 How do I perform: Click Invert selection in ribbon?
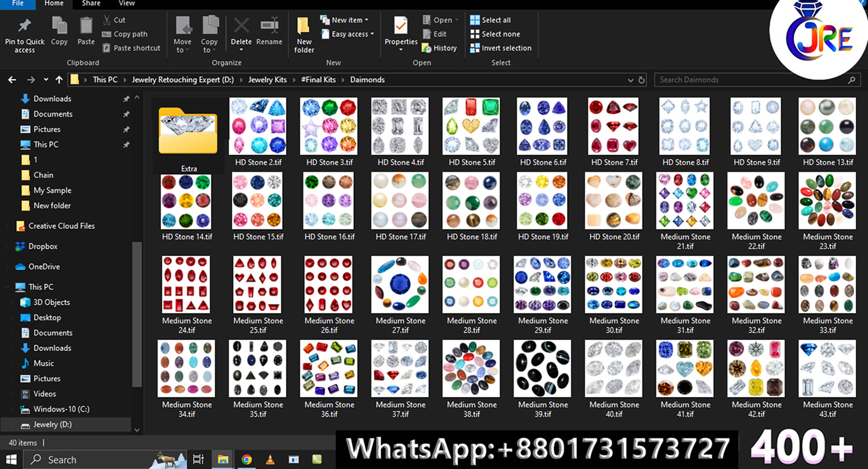(x=501, y=48)
